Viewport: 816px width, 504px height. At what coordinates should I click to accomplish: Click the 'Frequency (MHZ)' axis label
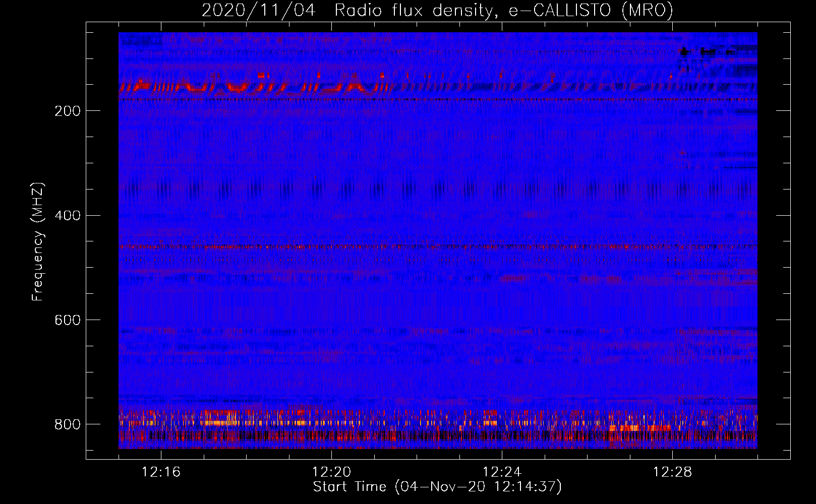coord(38,241)
